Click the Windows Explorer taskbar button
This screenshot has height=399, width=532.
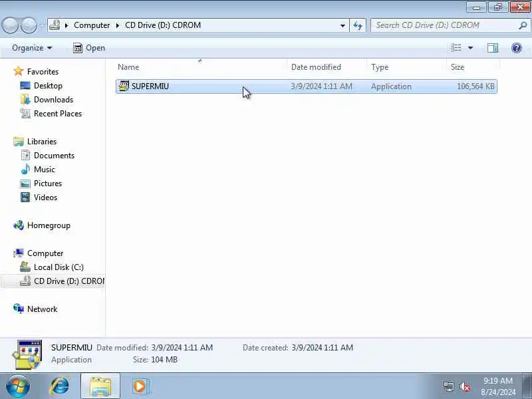[100, 386]
